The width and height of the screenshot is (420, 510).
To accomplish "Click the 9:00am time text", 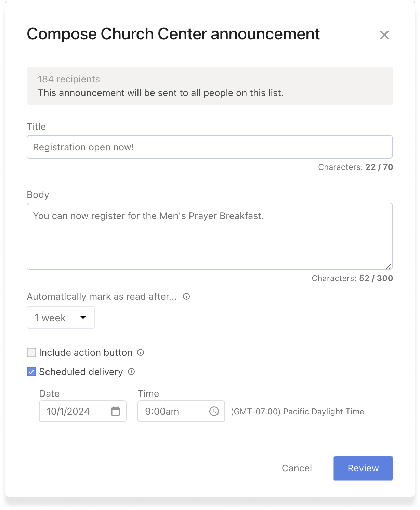I will pyautogui.click(x=162, y=411).
